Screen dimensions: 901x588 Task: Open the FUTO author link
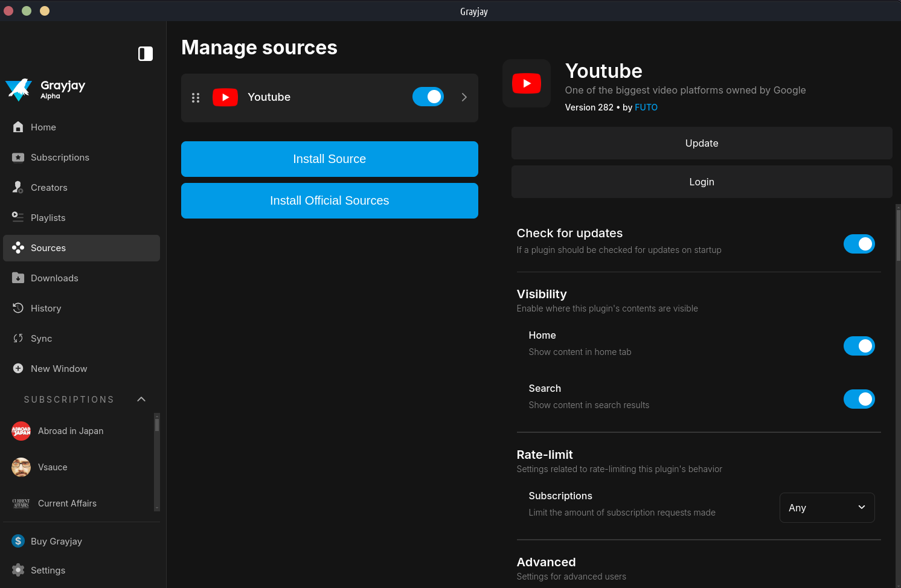point(646,107)
